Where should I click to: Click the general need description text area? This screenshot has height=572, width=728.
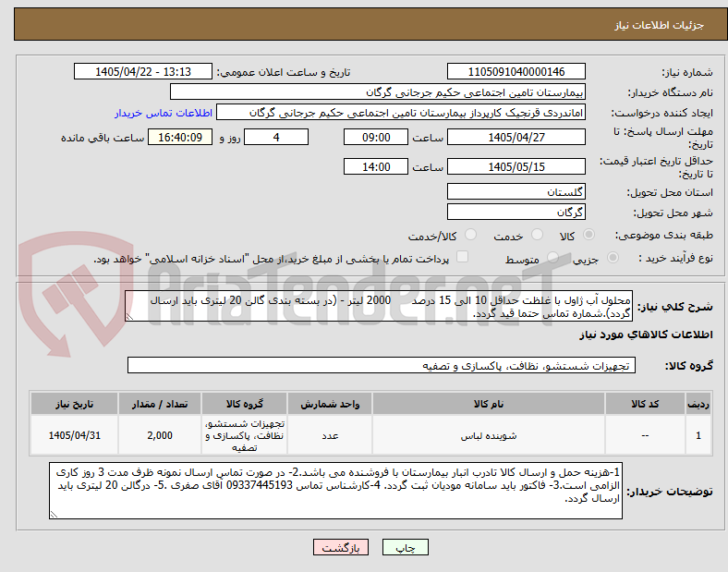coord(379,307)
